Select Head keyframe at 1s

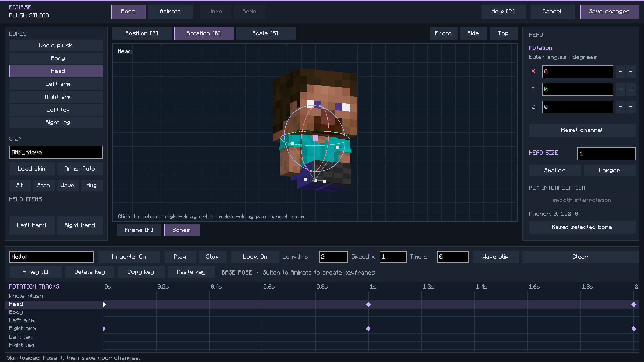point(368,304)
